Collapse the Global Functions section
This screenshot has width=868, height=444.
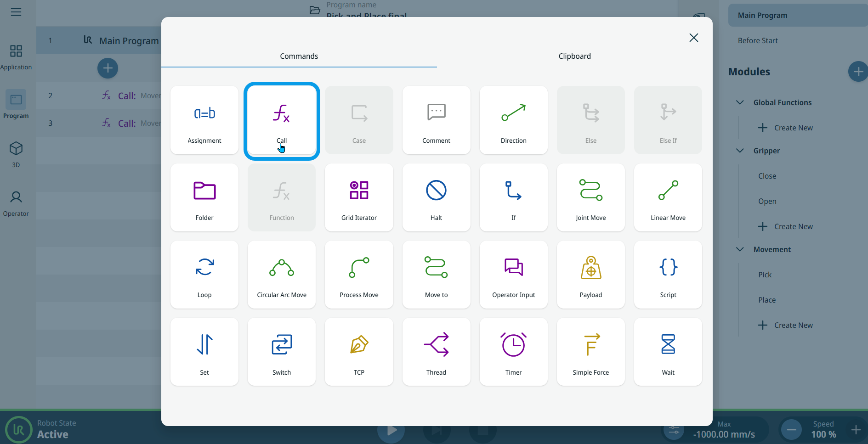click(x=740, y=102)
